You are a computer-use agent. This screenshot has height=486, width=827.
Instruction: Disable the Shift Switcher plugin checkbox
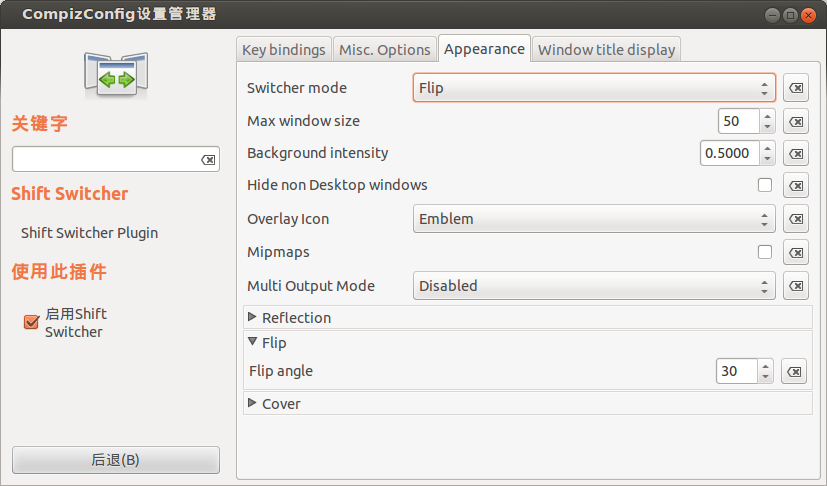coord(31,322)
